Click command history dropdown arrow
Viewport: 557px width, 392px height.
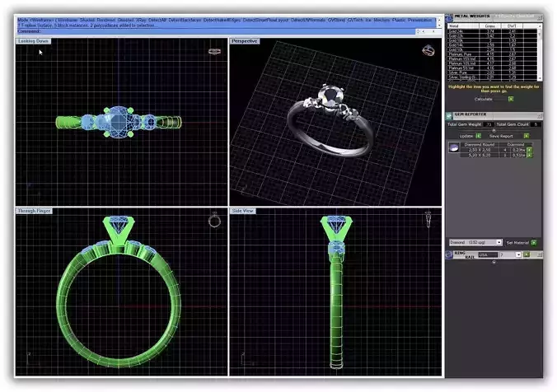[439, 26]
